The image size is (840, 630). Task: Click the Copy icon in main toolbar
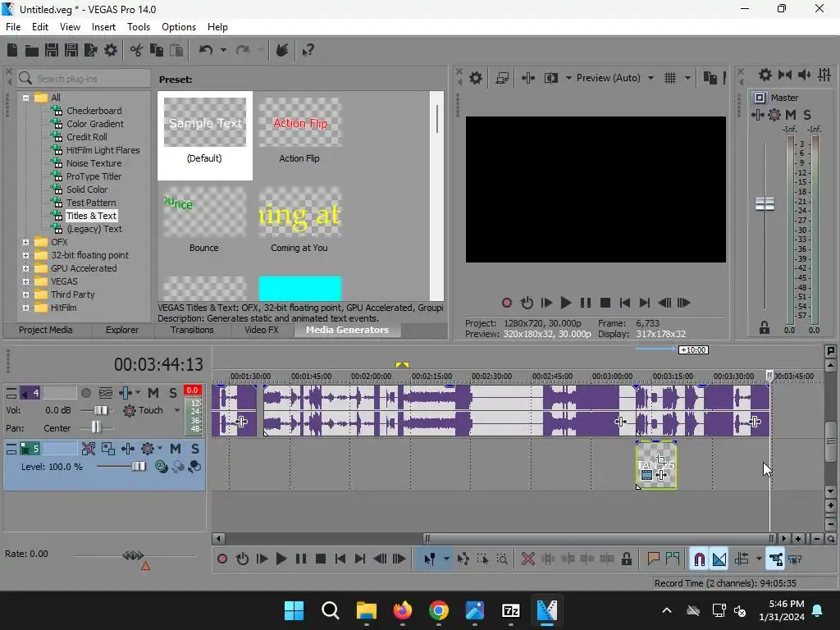[x=157, y=50]
